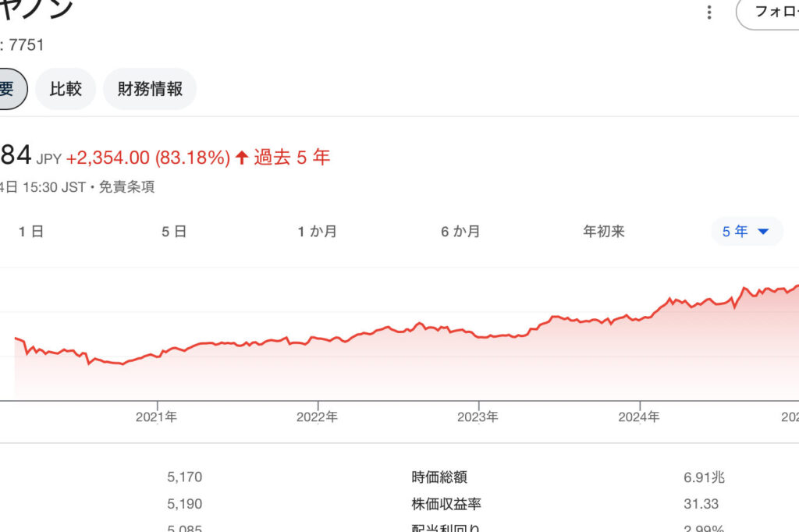Click the +2,354.00 (83.18%) price change text
The width and height of the screenshot is (799, 532).
(x=148, y=158)
